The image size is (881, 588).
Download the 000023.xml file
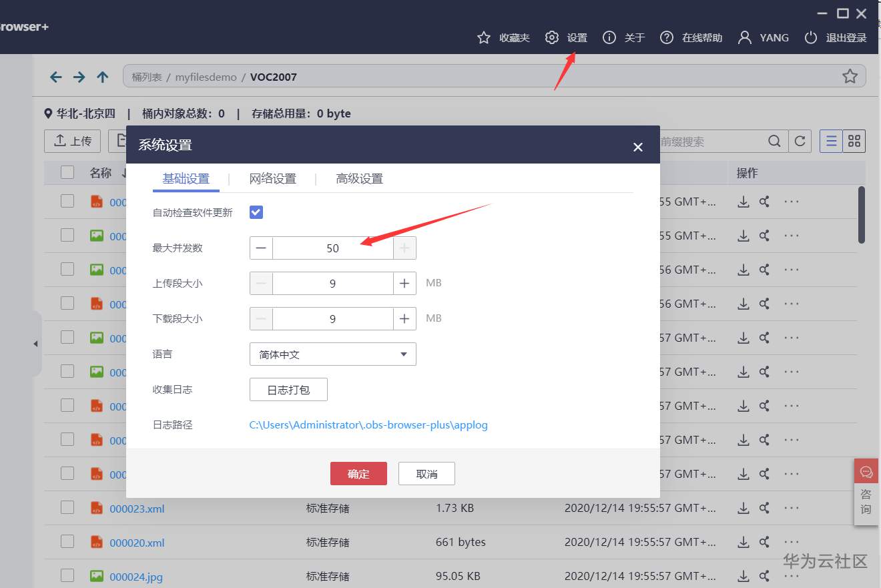(743, 508)
